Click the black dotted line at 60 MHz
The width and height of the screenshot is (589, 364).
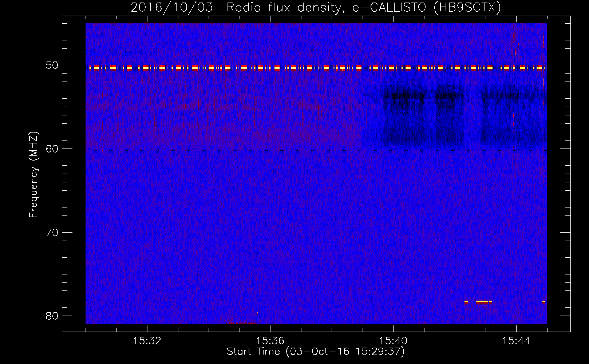click(316, 150)
